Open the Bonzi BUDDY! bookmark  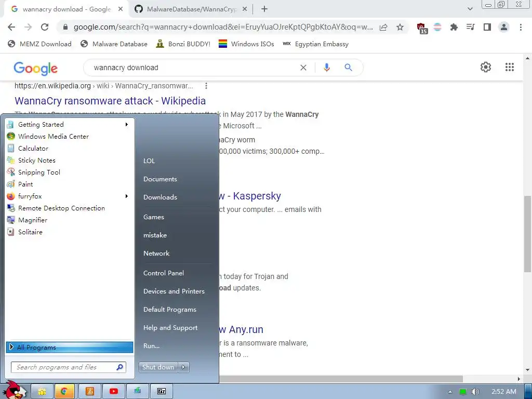[183, 44]
